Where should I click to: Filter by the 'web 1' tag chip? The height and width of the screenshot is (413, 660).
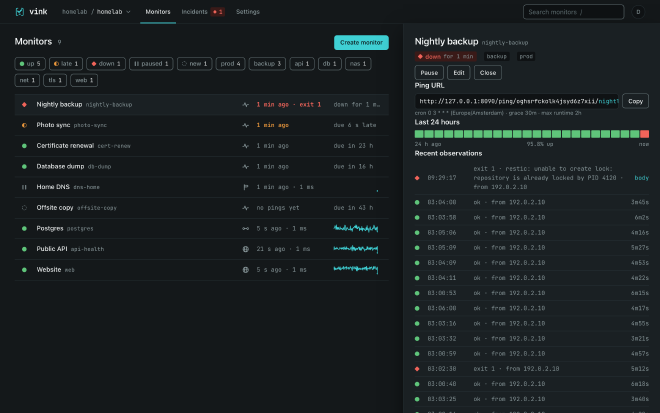[84, 80]
